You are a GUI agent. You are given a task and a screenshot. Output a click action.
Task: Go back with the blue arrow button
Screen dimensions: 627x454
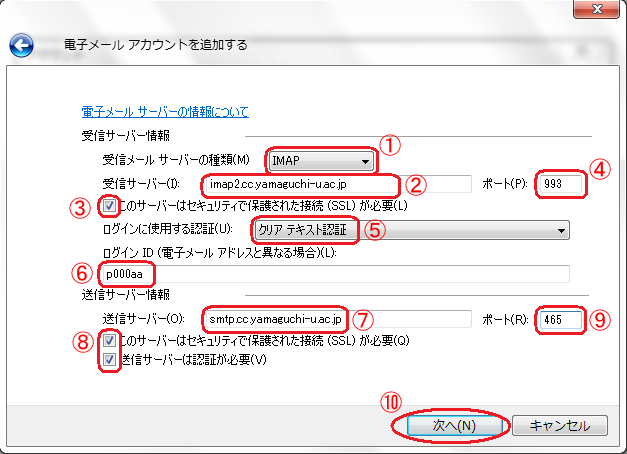click(x=21, y=46)
